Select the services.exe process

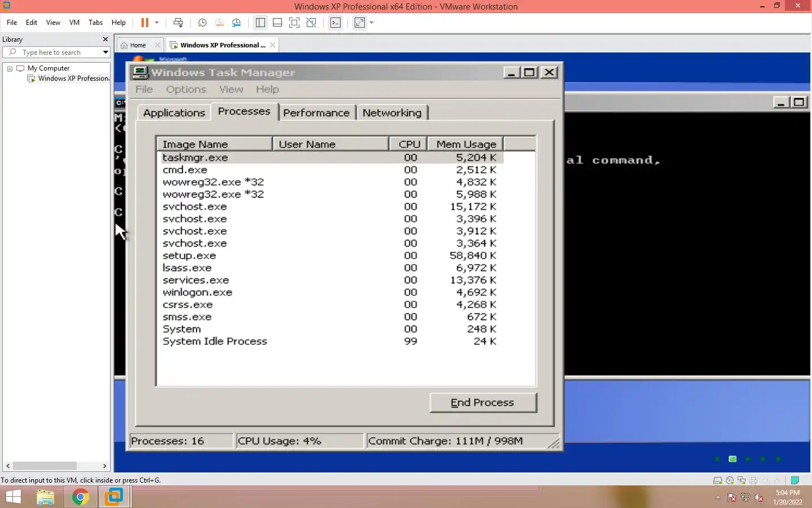point(330,280)
